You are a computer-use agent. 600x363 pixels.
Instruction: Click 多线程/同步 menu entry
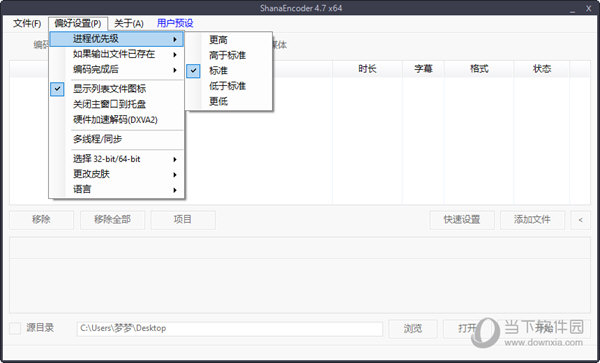point(117,139)
